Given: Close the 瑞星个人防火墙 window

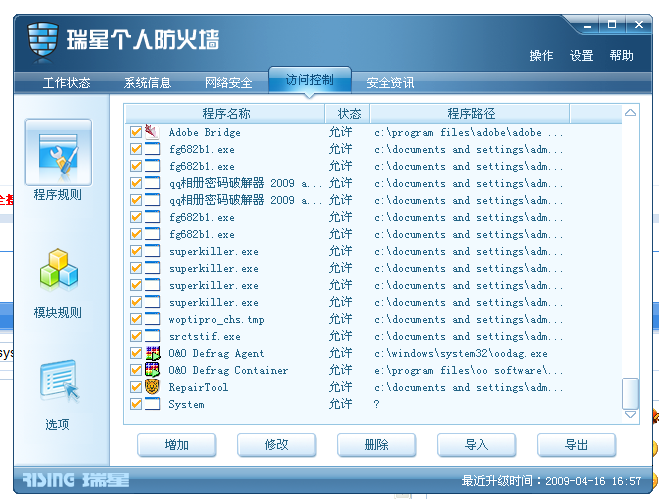Looking at the screenshot, I should click(638, 25).
